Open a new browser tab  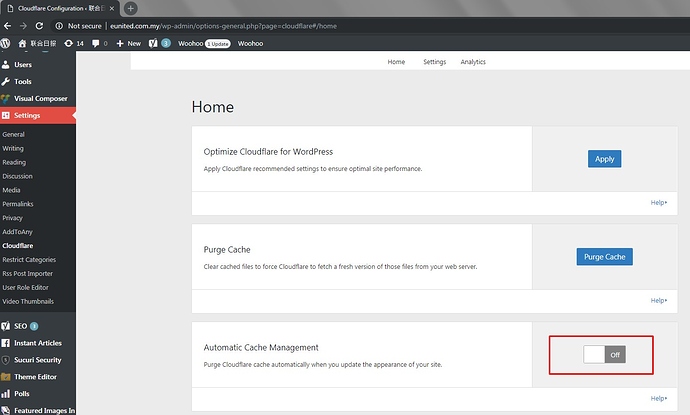coord(130,8)
